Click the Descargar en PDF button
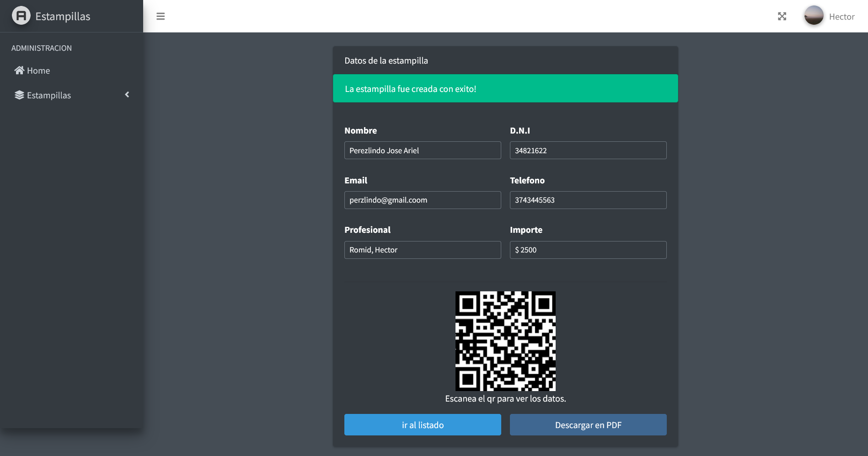The image size is (868, 456). pos(588,425)
